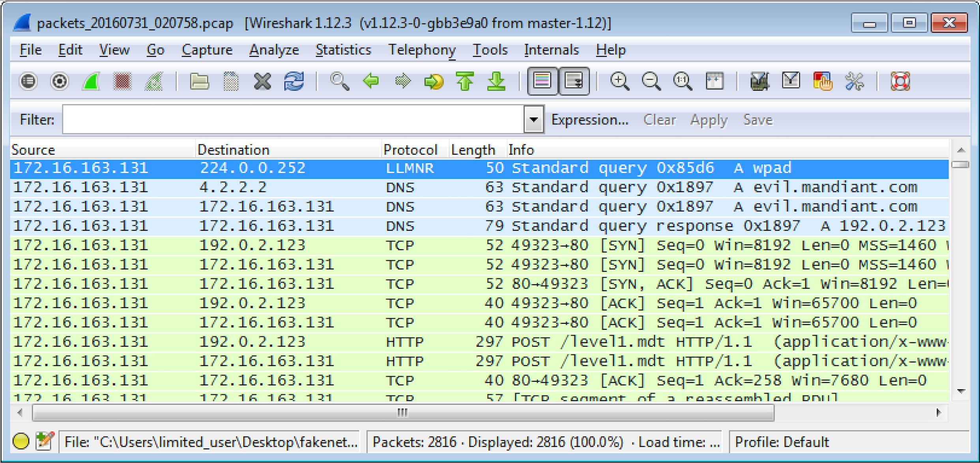Save the current display filter
980x463 pixels.
[758, 119]
